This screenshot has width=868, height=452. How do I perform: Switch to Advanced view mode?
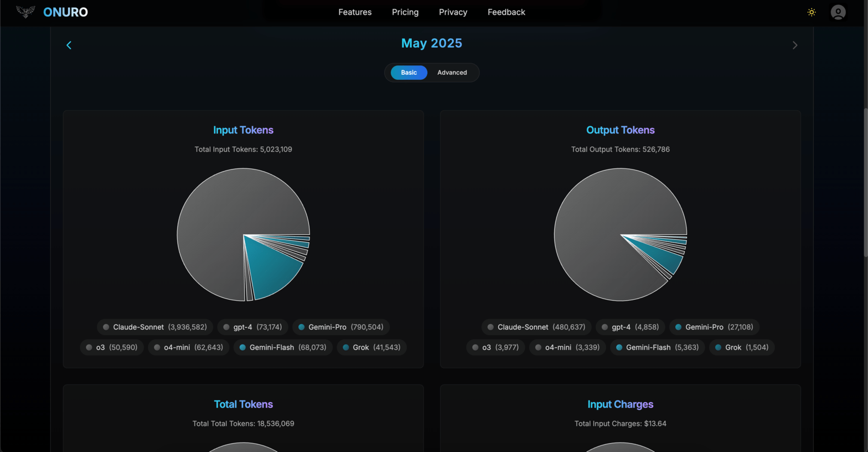coord(452,73)
